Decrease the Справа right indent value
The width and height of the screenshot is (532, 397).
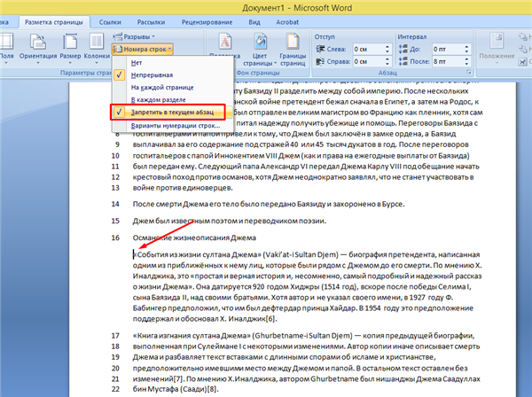tap(387, 64)
